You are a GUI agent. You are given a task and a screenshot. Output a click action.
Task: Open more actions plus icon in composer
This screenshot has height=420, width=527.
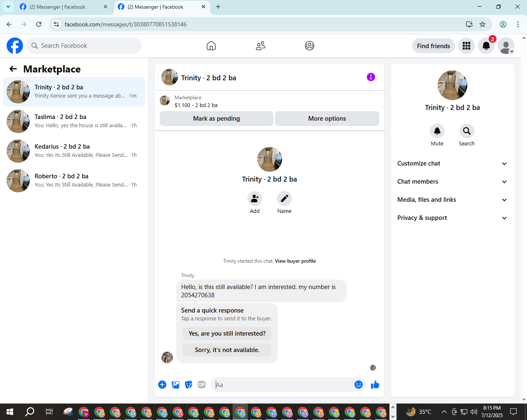162,385
